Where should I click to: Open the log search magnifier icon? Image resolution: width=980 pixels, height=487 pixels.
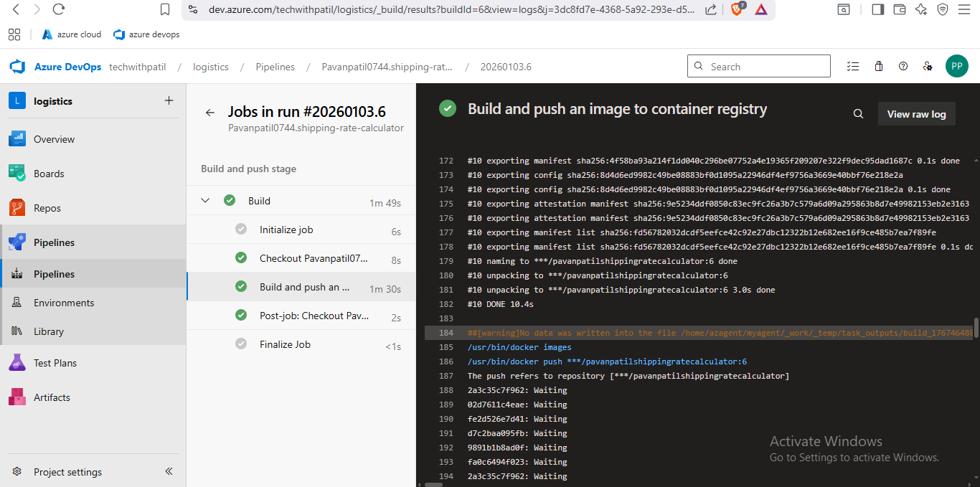tap(858, 114)
